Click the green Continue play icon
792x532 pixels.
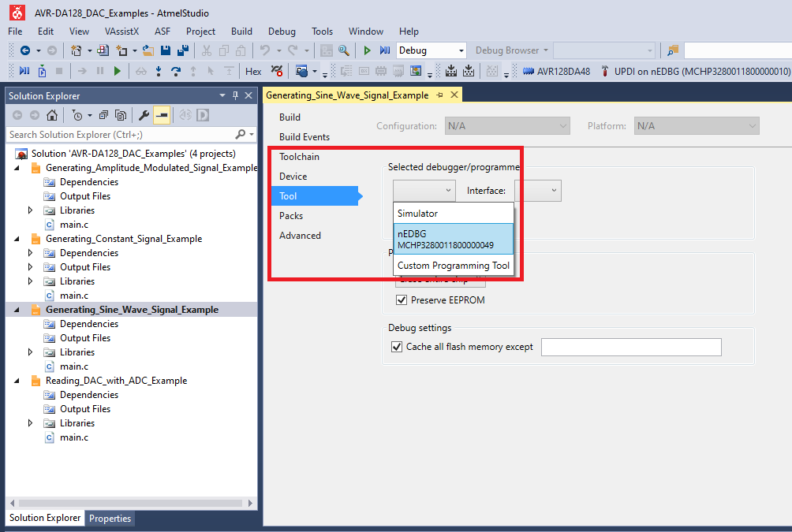118,71
